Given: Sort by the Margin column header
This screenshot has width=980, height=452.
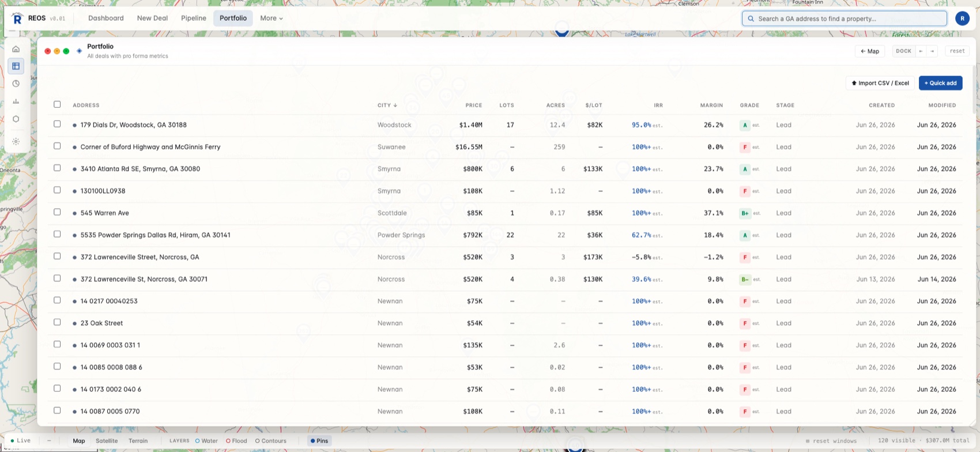Looking at the screenshot, I should (711, 106).
